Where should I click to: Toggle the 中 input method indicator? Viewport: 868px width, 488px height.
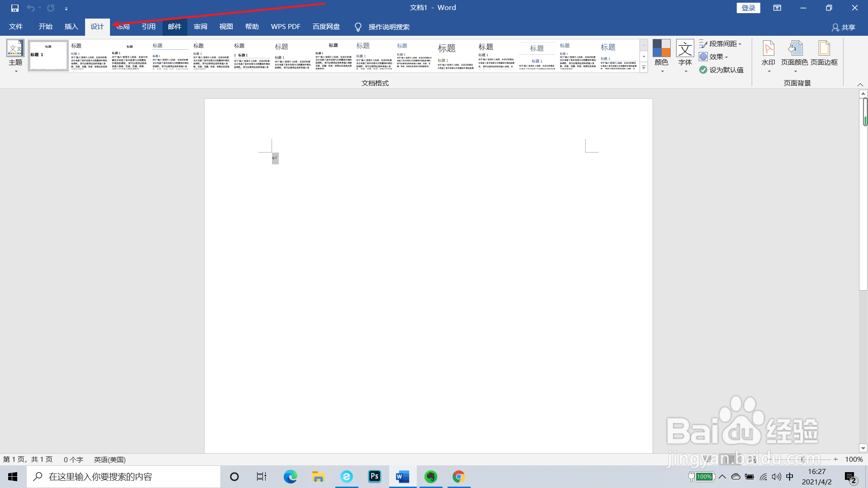coord(790,477)
